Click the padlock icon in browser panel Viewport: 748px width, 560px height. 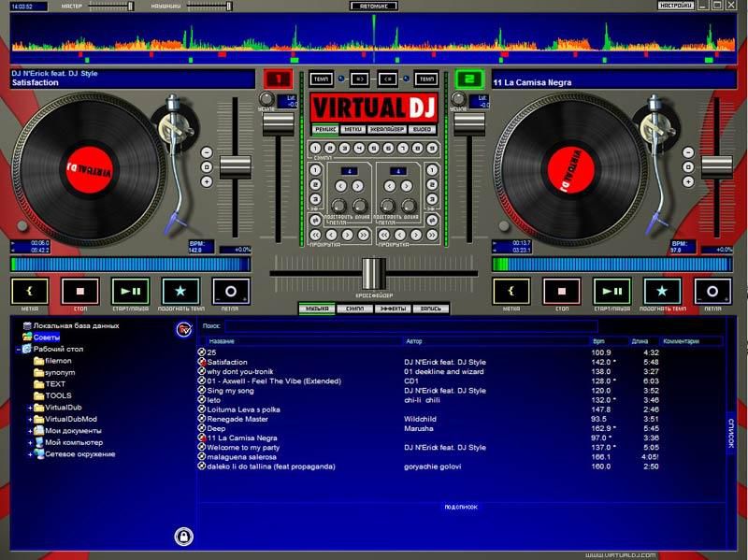(183, 536)
